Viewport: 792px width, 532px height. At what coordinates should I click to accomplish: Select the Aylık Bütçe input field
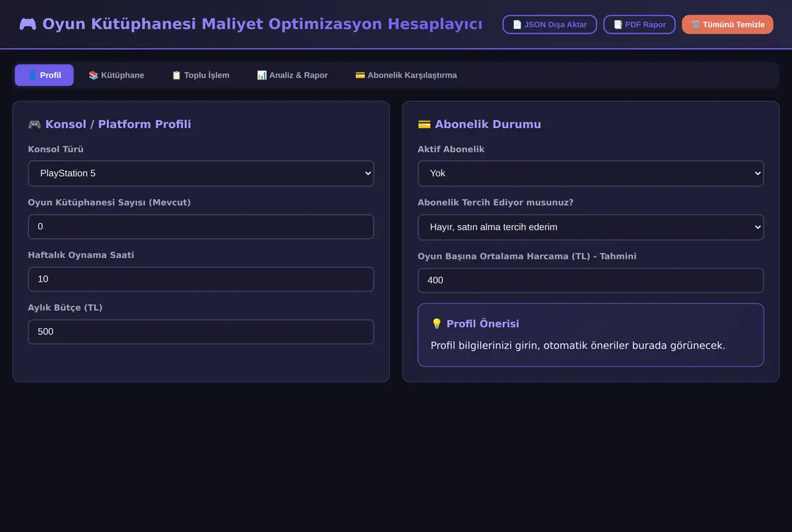pyautogui.click(x=201, y=332)
